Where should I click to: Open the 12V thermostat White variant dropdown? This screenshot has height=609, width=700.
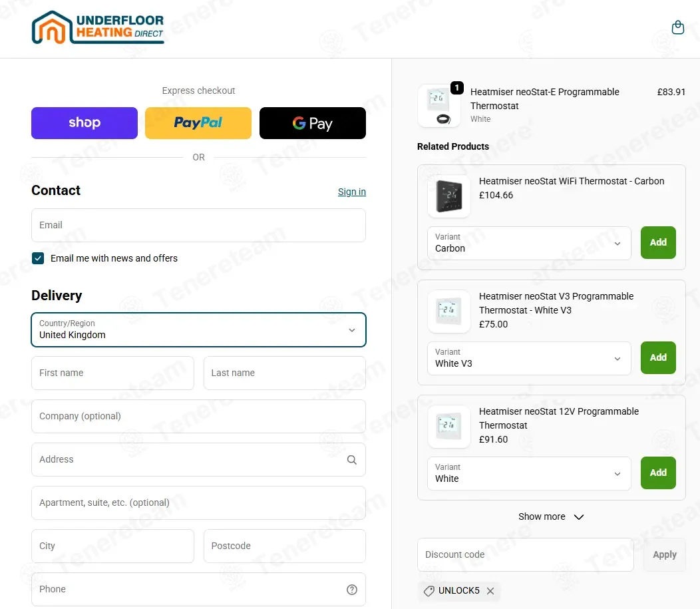[529, 474]
